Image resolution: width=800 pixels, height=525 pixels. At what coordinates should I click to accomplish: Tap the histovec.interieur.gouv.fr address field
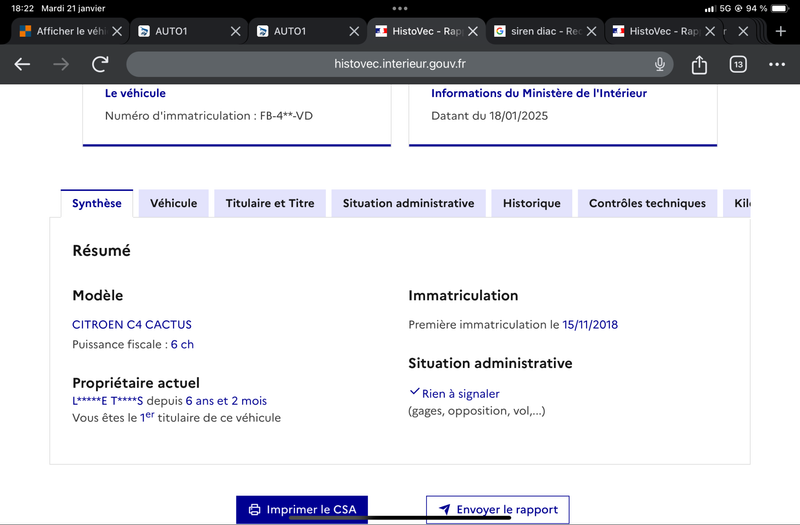[x=399, y=64]
